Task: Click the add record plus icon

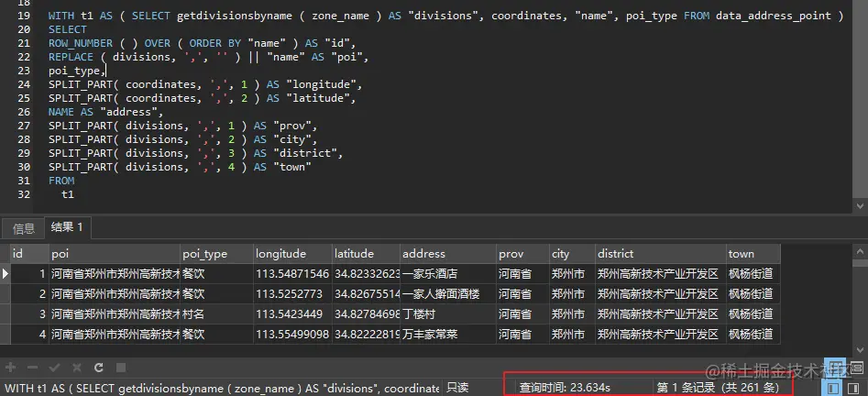Action: coord(10,368)
